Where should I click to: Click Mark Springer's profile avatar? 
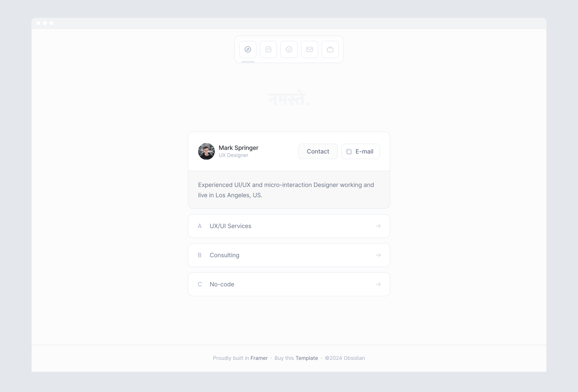point(206,151)
